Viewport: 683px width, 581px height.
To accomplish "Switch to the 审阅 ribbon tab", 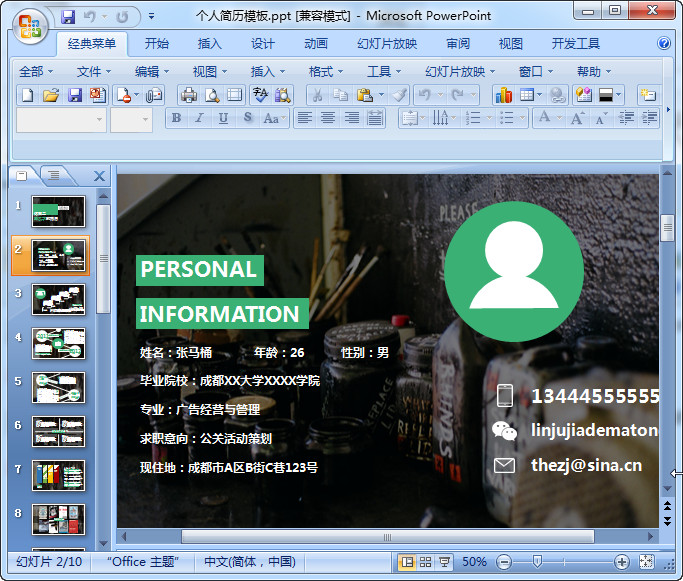I will click(458, 43).
